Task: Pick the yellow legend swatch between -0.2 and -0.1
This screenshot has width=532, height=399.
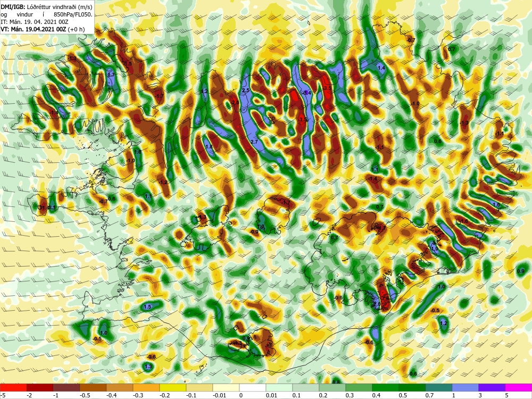Action: pyautogui.click(x=173, y=387)
